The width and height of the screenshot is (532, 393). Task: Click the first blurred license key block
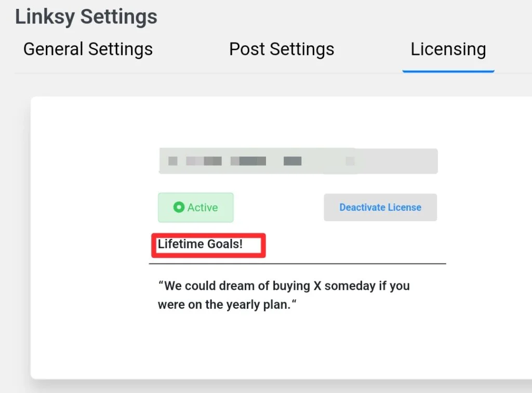click(x=173, y=161)
